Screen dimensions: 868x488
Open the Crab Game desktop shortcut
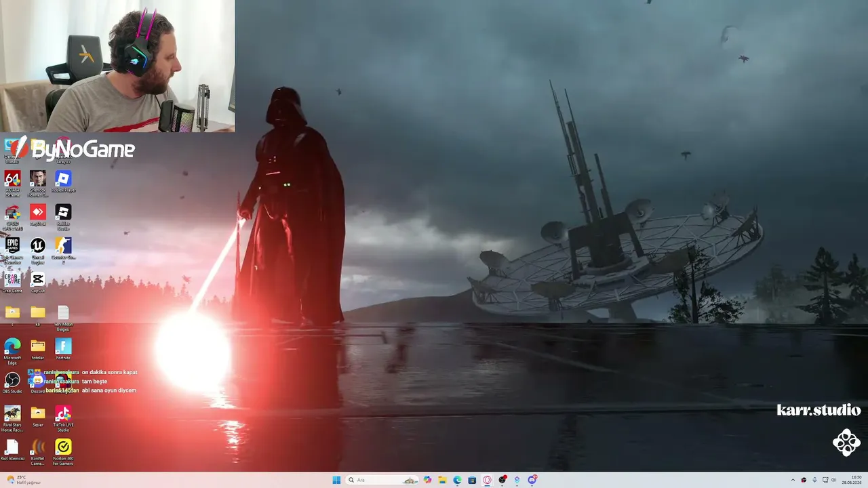[x=12, y=282]
